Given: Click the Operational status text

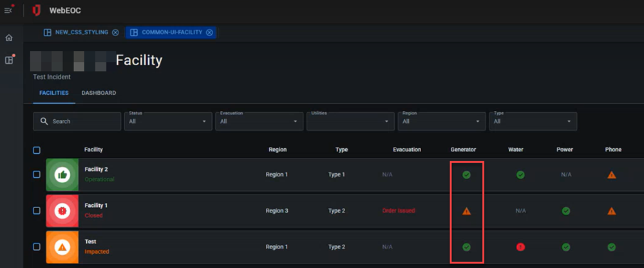Looking at the screenshot, I should click(x=99, y=180).
